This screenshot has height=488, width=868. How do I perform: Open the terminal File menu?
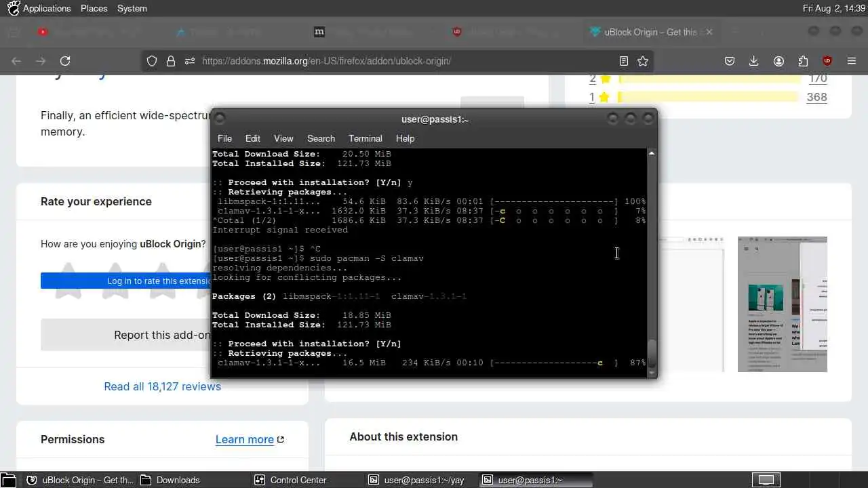pyautogui.click(x=224, y=138)
